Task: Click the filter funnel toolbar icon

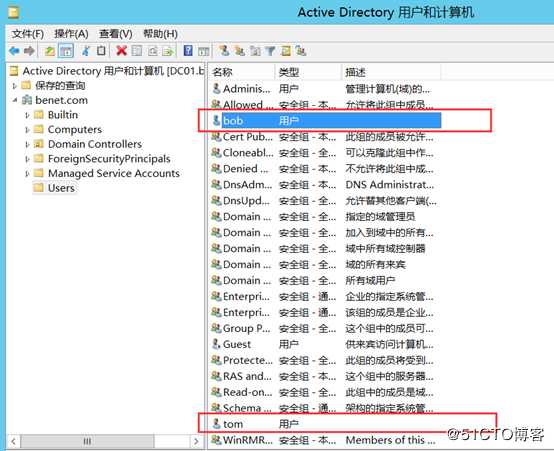Action: [x=270, y=51]
